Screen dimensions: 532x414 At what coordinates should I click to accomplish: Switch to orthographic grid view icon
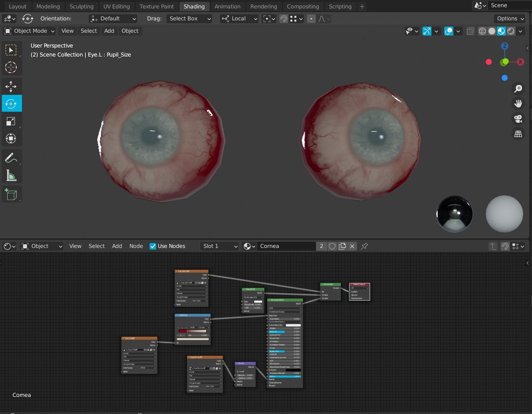tap(518, 134)
